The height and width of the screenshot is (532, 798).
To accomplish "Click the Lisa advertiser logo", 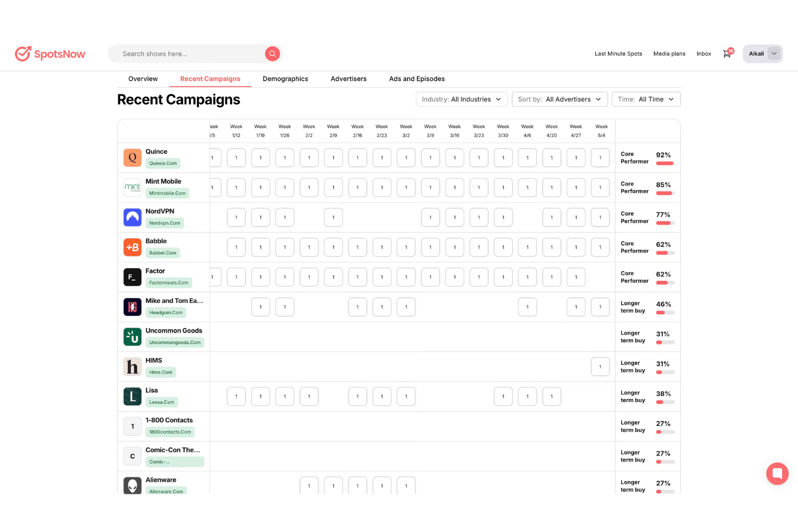I will click(133, 396).
